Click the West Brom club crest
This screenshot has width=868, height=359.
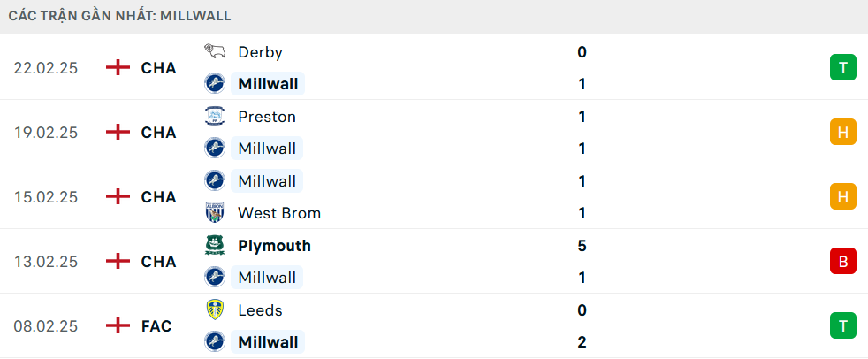click(215, 213)
